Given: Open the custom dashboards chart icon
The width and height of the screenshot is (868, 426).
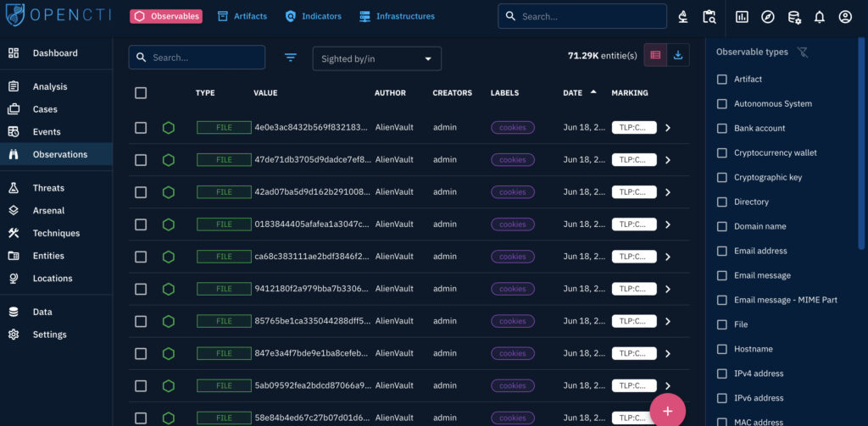Looking at the screenshot, I should coord(742,17).
